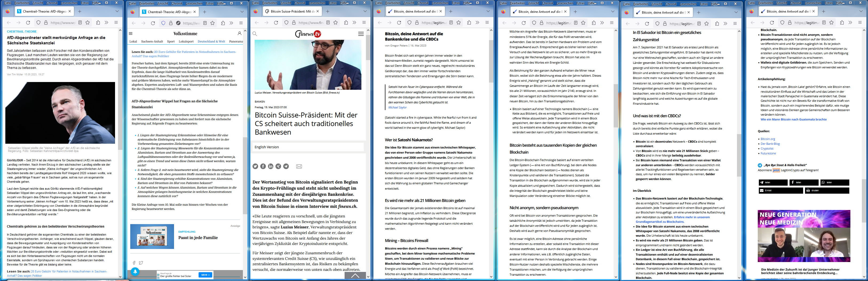Click tracking protection shield in finews window
Screen dimensions: 868x281
click(286, 23)
